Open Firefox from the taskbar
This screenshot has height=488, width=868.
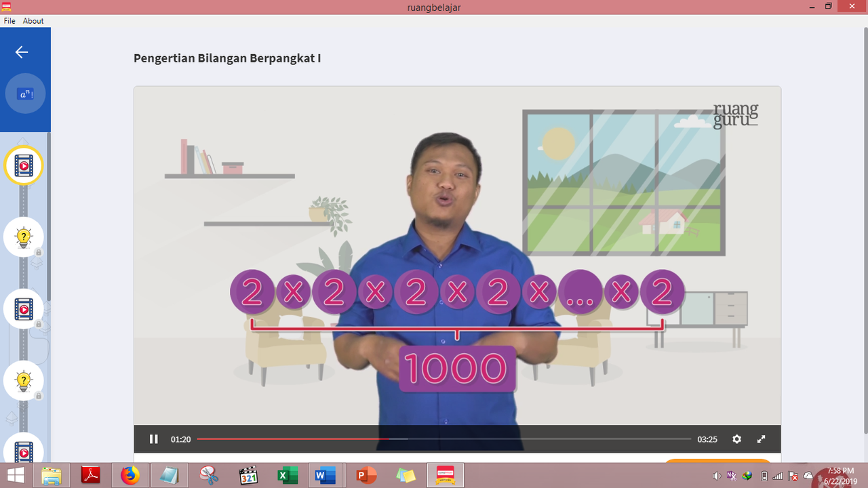click(x=130, y=475)
